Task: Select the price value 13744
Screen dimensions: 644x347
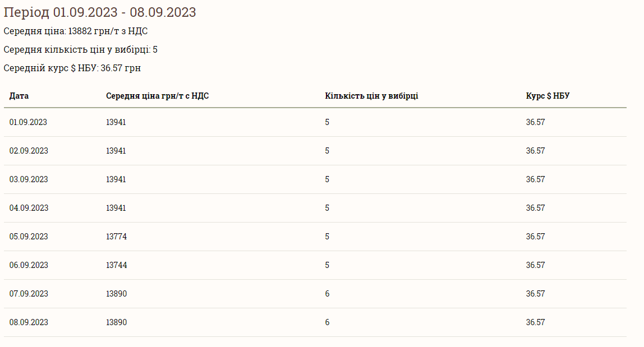Action: (116, 265)
